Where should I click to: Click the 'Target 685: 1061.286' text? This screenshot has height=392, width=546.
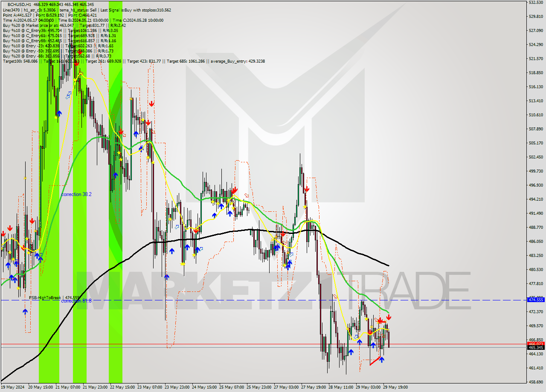pyautogui.click(x=186, y=61)
